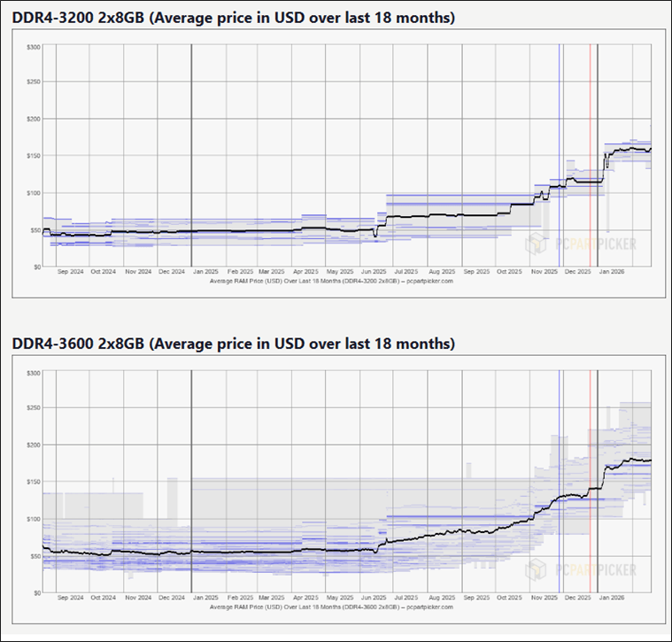672x642 pixels.
Task: Click Sep 2024 label on DDR4-3200 chart
Action: [70, 272]
